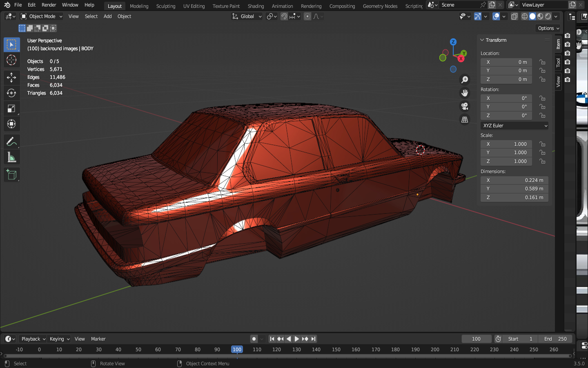Image resolution: width=588 pixels, height=368 pixels.
Task: Click the Blender logo menu icon
Action: click(7, 5)
